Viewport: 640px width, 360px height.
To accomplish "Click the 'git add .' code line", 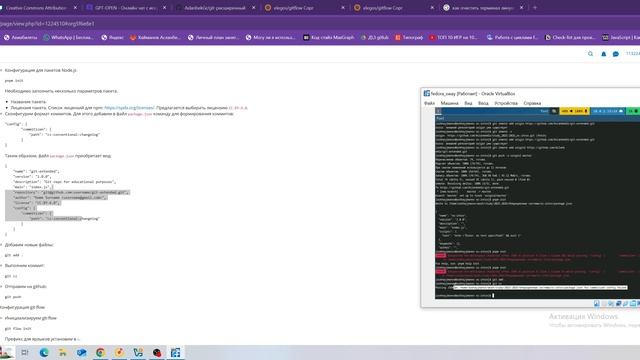I will (x=13, y=255).
